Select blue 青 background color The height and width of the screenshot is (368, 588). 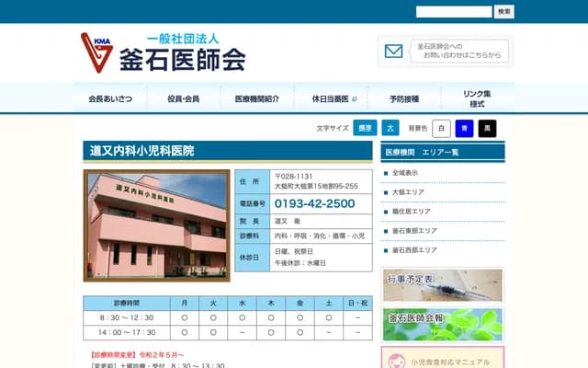click(x=464, y=128)
